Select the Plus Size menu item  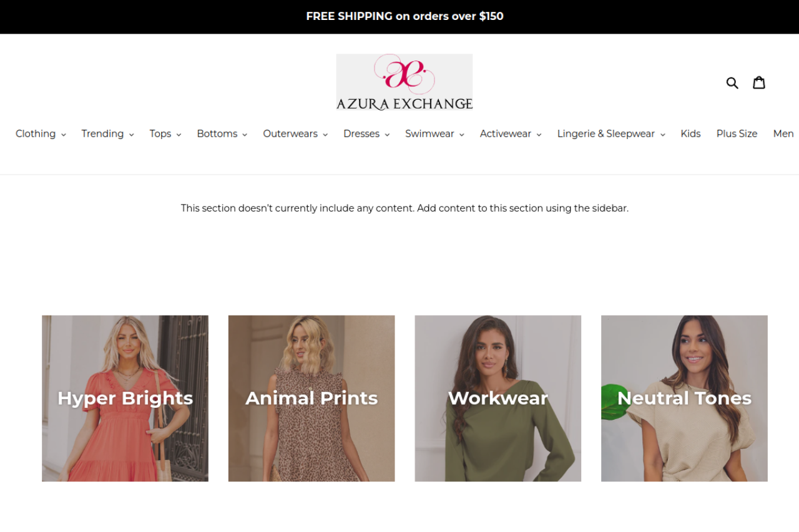[x=737, y=133]
